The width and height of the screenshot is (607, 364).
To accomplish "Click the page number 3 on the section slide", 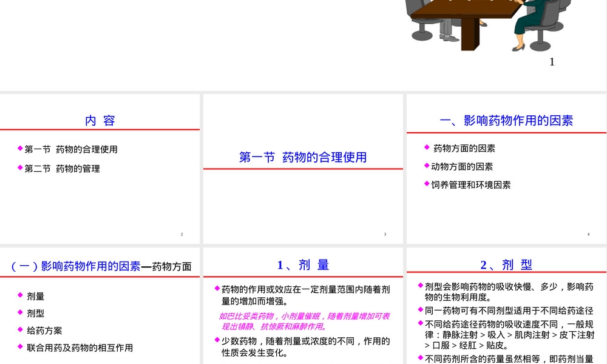I will (385, 234).
